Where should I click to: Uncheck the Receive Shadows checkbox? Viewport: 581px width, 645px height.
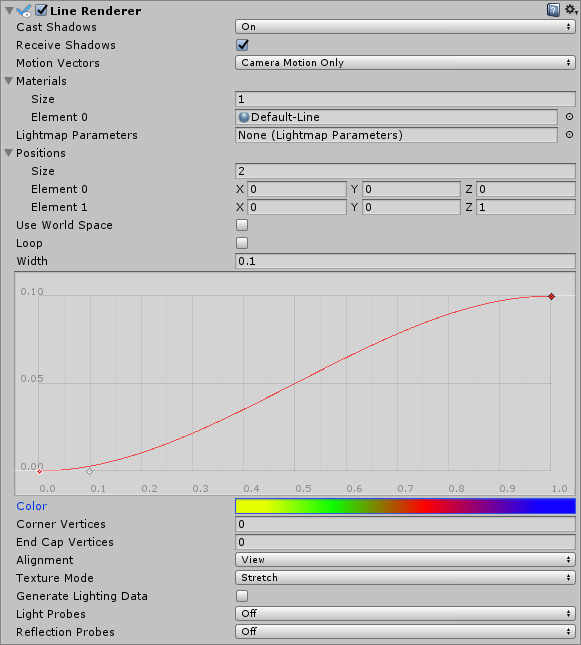(242, 45)
